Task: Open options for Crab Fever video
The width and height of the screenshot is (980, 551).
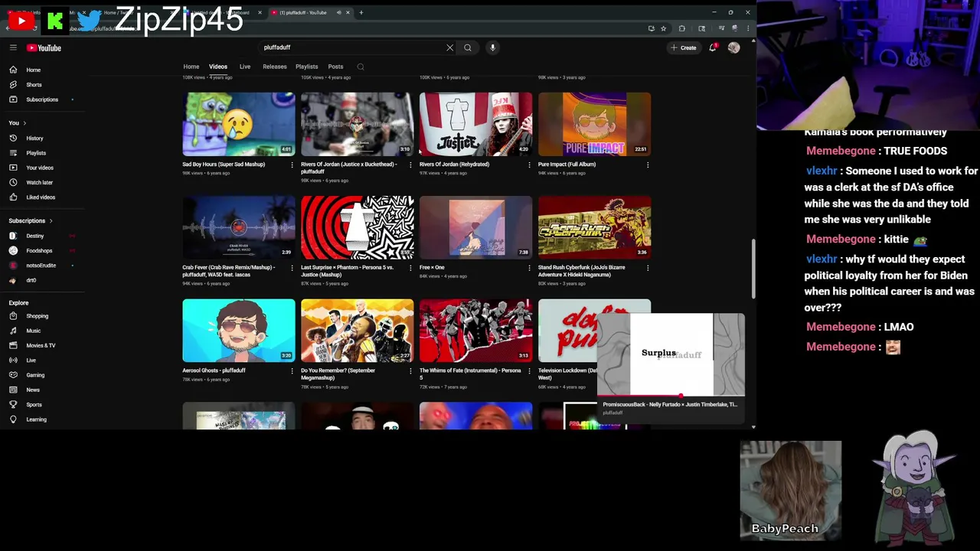Action: point(292,268)
